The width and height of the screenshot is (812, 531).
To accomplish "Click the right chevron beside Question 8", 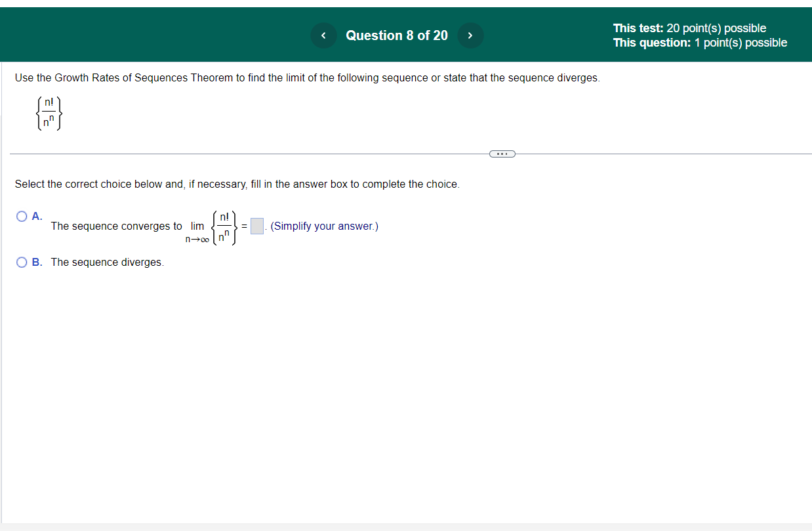I will click(470, 35).
